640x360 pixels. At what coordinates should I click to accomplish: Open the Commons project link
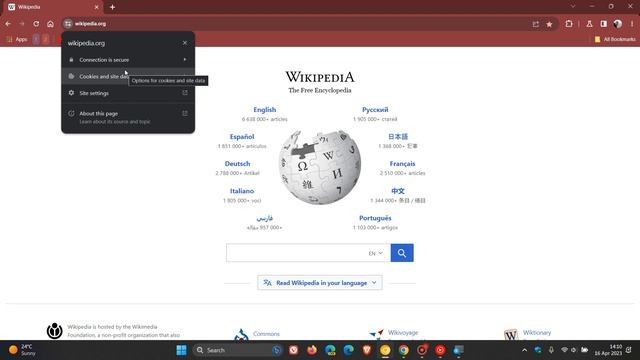click(x=266, y=334)
